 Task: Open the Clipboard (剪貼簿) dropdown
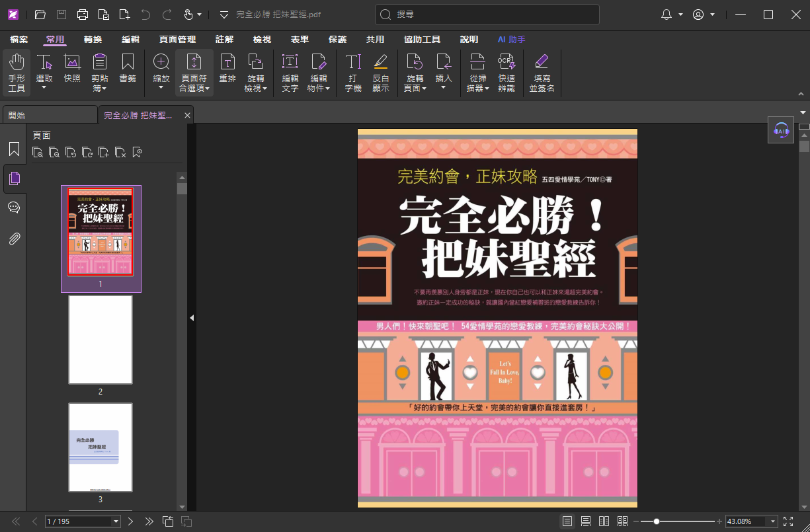coord(100,88)
